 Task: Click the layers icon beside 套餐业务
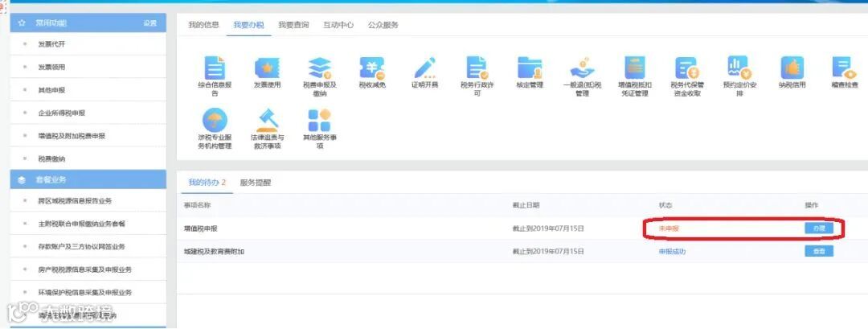[23, 180]
